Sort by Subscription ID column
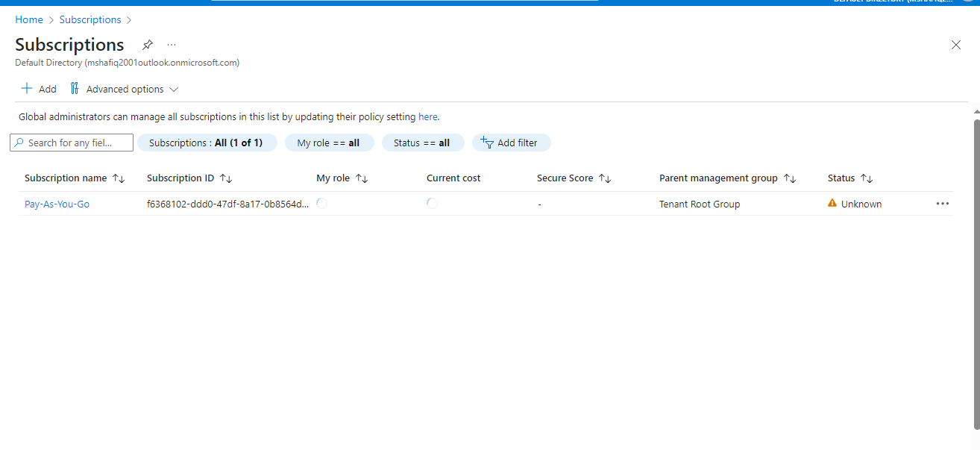Screen dimensions: 980x450 pyautogui.click(x=189, y=178)
